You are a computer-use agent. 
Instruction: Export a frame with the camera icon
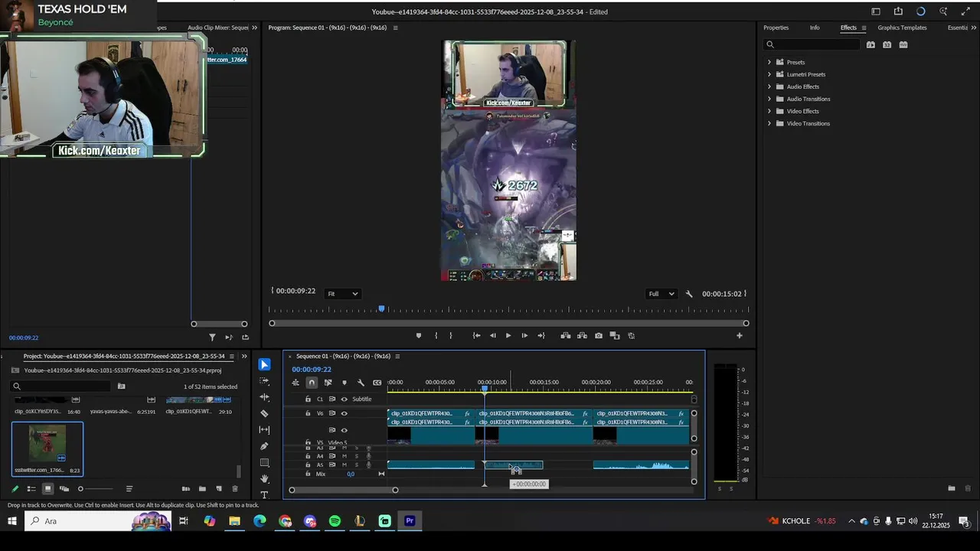(x=599, y=335)
